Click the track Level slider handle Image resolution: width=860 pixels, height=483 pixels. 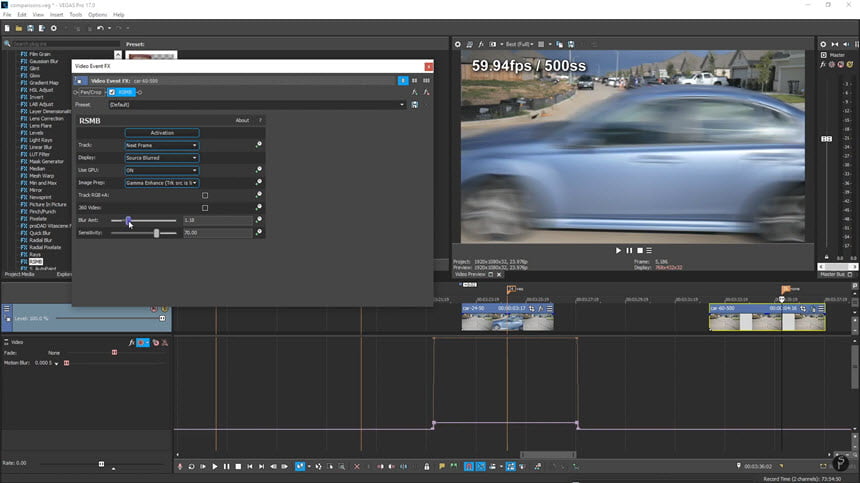coord(162,318)
